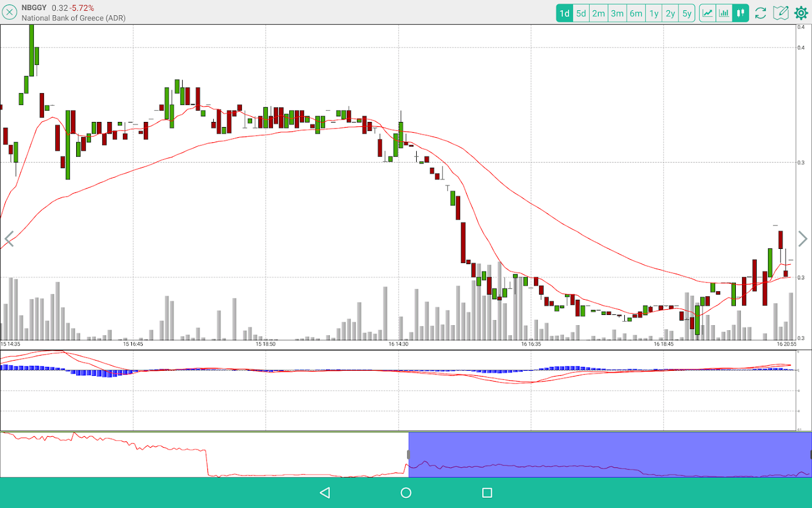Image resolution: width=812 pixels, height=508 pixels.
Task: Click the '15 16:45' time axis label
Action: coord(134,344)
